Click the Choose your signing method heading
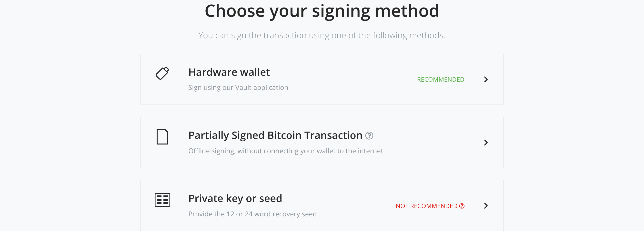The height and width of the screenshot is (231, 644). point(322,11)
